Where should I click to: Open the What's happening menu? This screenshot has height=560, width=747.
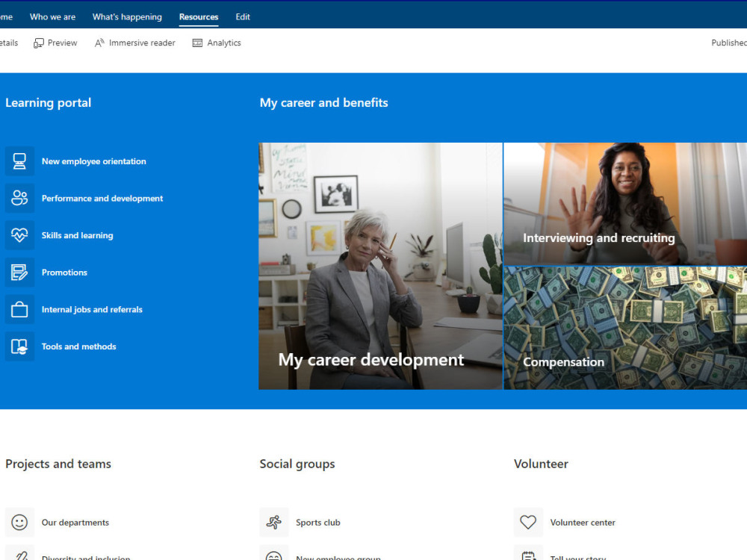click(127, 16)
